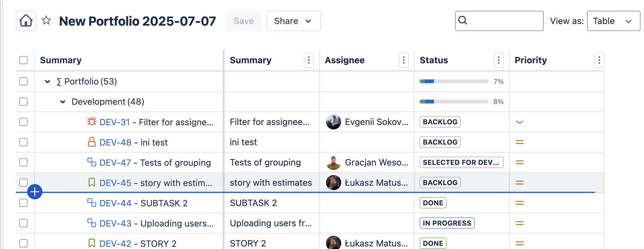Open the DEV-43 issue link
The height and width of the screenshot is (249, 644).
pyautogui.click(x=115, y=223)
